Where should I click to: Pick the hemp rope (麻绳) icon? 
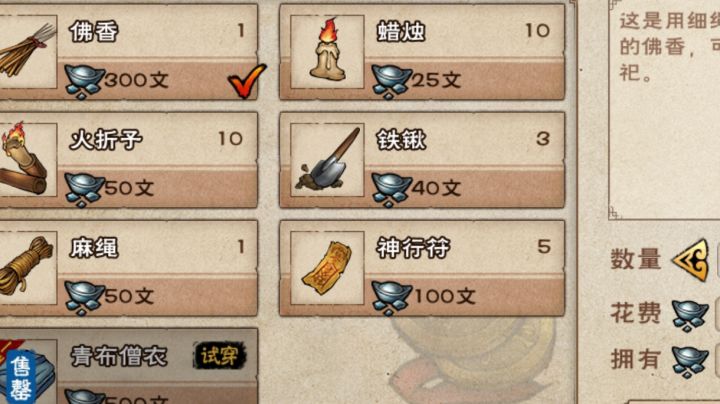28,268
